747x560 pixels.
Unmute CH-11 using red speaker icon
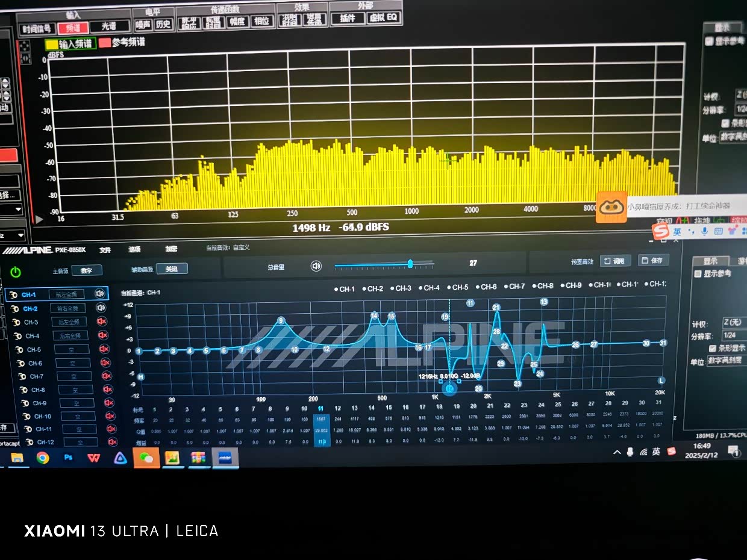point(111,429)
